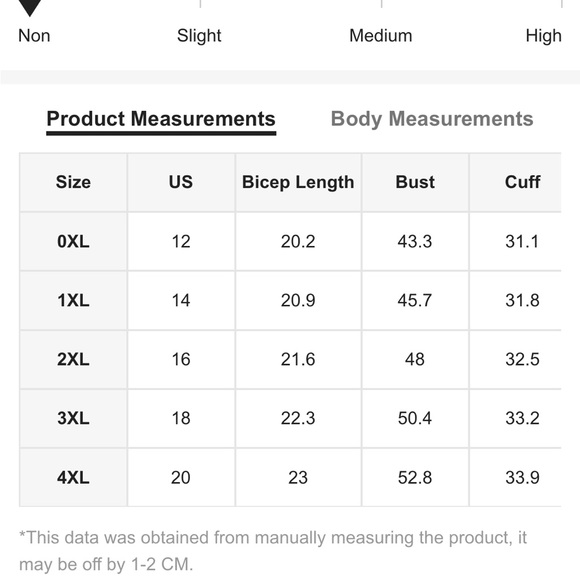This screenshot has height=580, width=580.
Task: Click the Bust column header
Action: click(x=415, y=182)
